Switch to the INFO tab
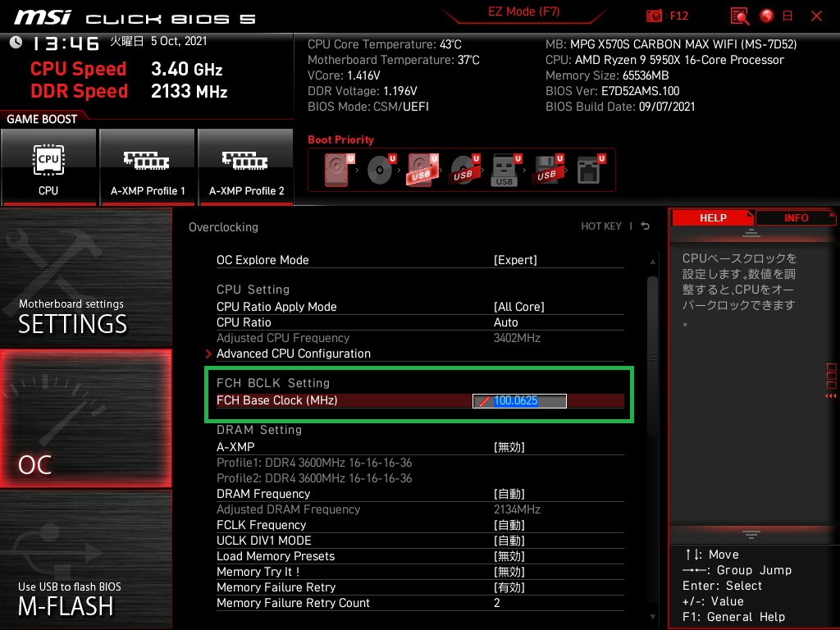This screenshot has height=630, width=840. [796, 218]
